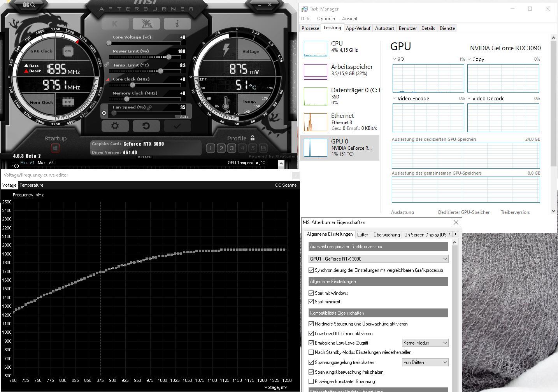
Task: Open the Optionen menu in Task-Manager
Action: point(326,19)
